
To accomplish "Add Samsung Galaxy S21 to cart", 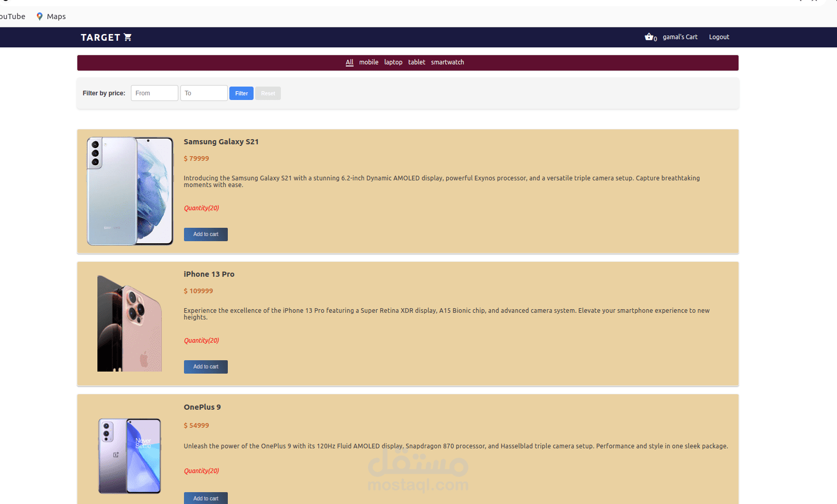I will click(x=206, y=234).
